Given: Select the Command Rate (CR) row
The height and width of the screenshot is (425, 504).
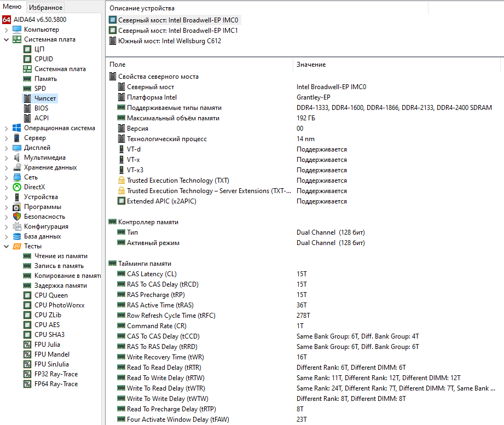Looking at the screenshot, I should pos(304,326).
